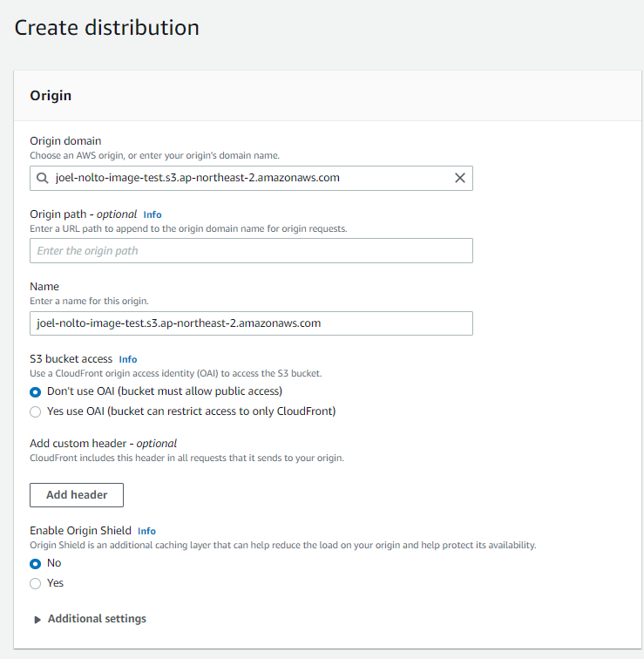
Task: Expand Additional settings using the triangle arrow
Action: click(x=37, y=620)
